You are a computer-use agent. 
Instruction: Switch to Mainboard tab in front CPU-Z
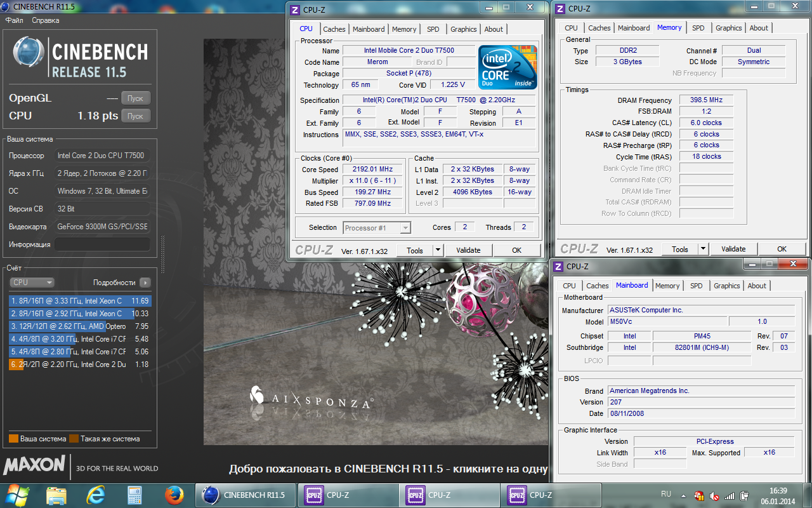pos(369,29)
